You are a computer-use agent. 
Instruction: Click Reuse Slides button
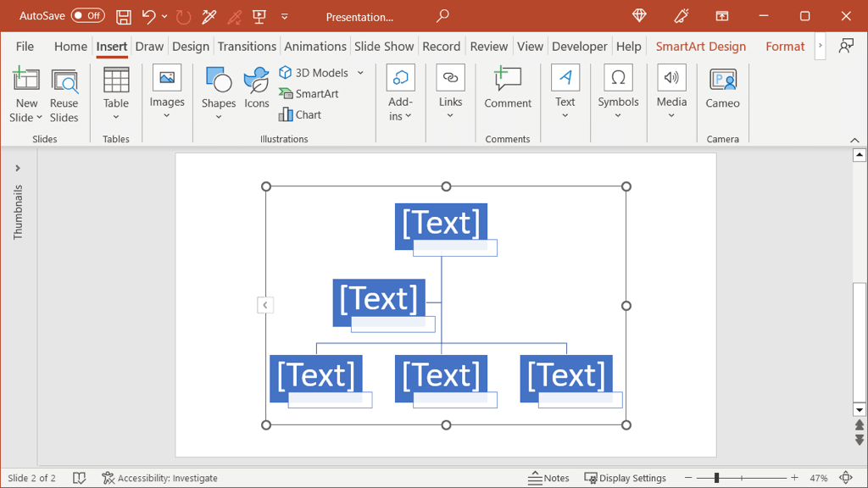[64, 95]
